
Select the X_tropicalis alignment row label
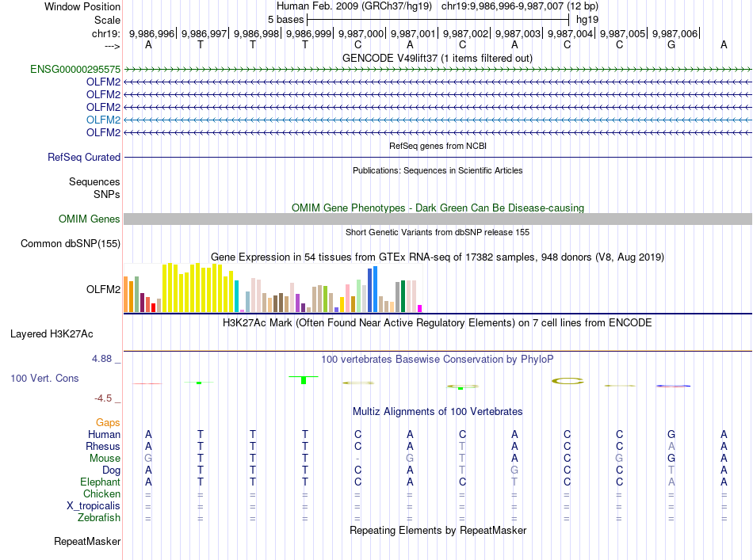(94, 506)
